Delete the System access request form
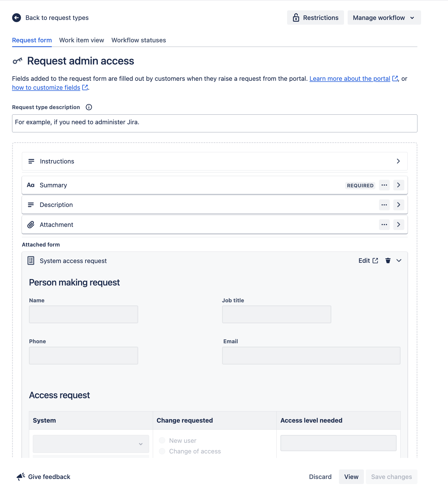The image size is (448, 493). point(388,261)
